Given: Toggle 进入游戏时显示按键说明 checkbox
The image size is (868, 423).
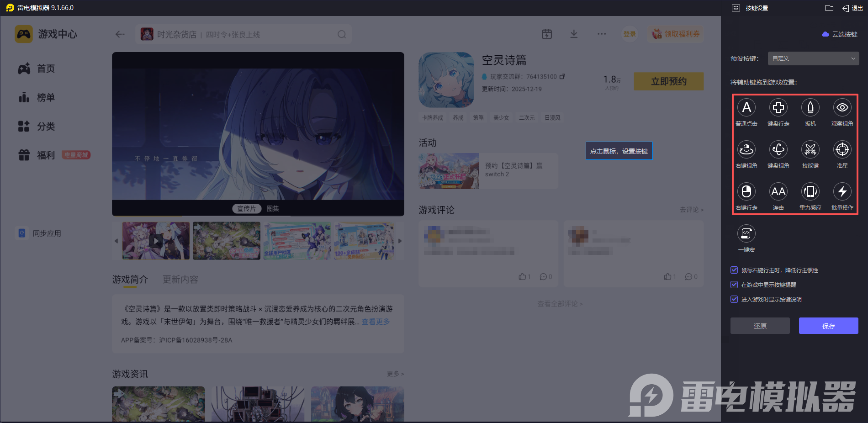Looking at the screenshot, I should point(734,299).
